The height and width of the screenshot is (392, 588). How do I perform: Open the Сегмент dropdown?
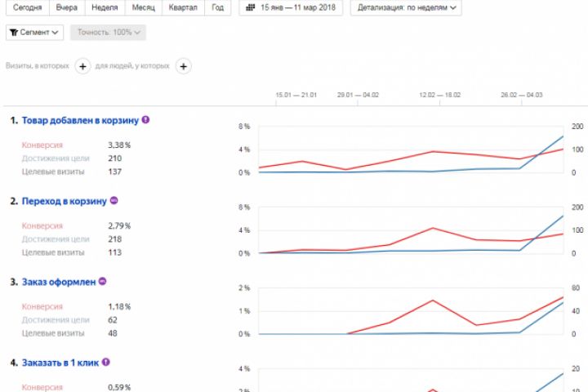tap(34, 33)
